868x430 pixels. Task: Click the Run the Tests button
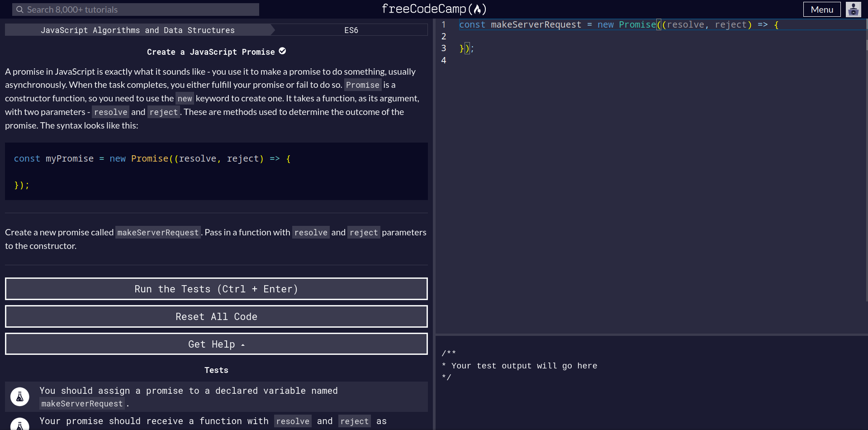pos(216,288)
